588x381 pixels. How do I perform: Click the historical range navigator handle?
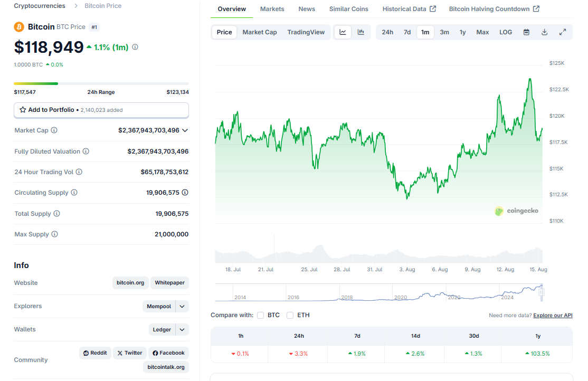[541, 292]
